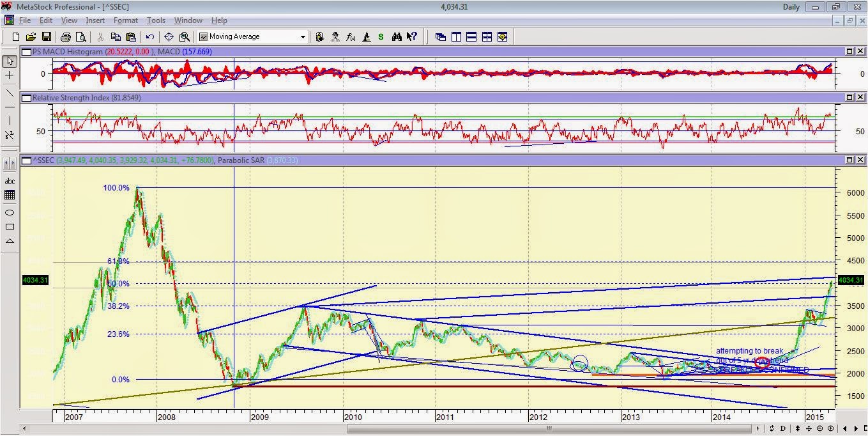This screenshot has width=868, height=436.
Task: Tile windows in grid icon
Action: tap(487, 37)
